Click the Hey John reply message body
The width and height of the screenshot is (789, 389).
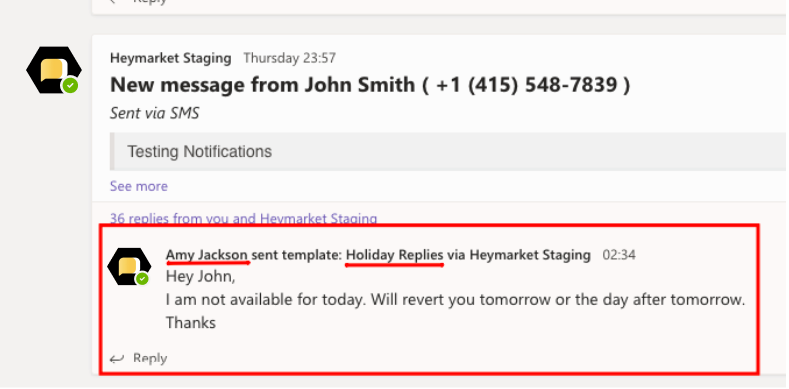click(x=455, y=300)
